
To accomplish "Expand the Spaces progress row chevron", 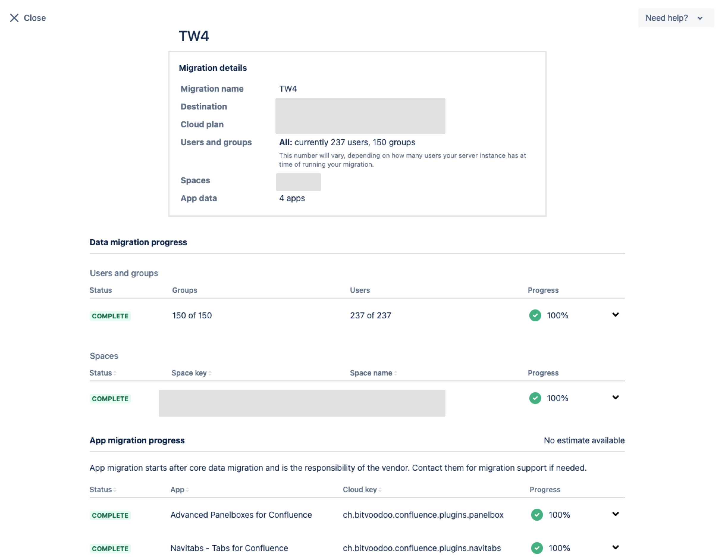I will coord(615,397).
